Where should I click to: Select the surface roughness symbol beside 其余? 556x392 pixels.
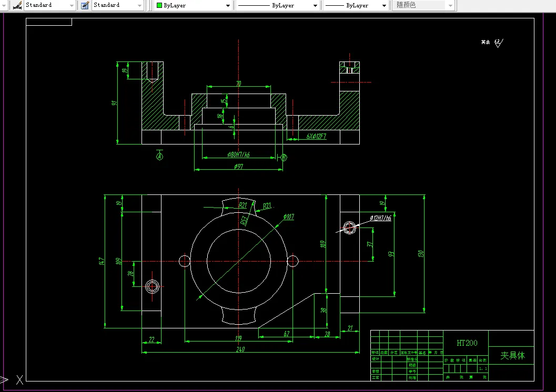coord(499,43)
